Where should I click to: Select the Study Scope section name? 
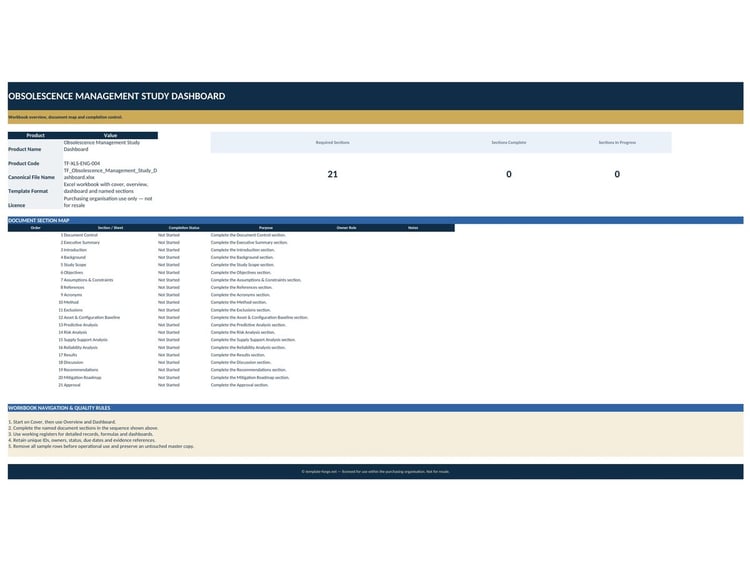pos(75,265)
